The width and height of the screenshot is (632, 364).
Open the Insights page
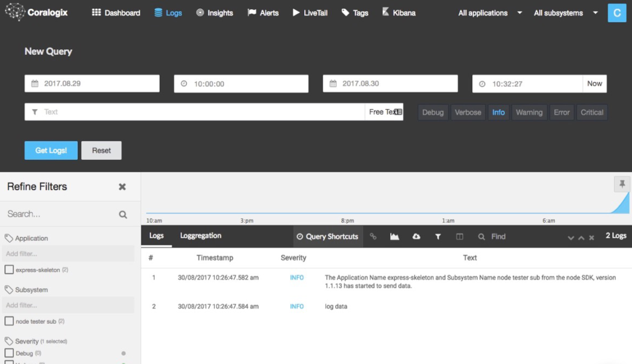(x=214, y=13)
